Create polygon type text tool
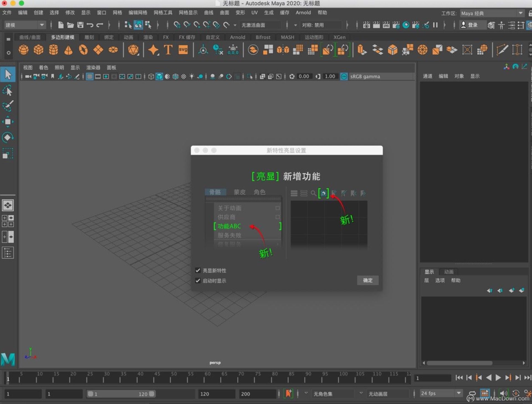Screen dimensions: 532x404 pyautogui.click(x=168, y=50)
